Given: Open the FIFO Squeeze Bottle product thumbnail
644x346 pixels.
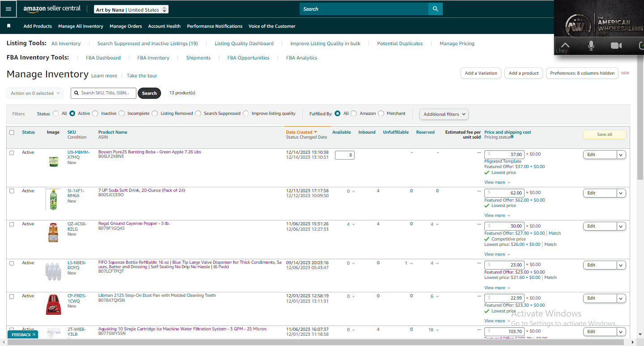Looking at the screenshot, I should click(x=53, y=271).
